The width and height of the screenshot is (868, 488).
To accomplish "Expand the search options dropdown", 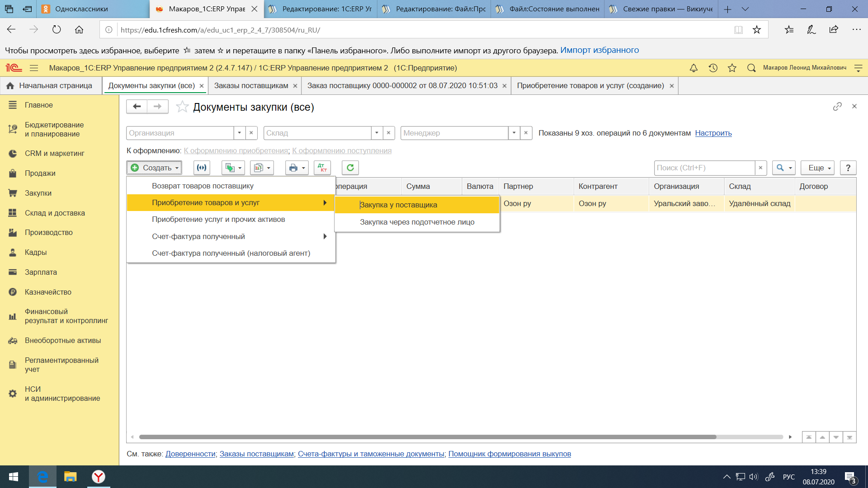I will click(x=784, y=168).
